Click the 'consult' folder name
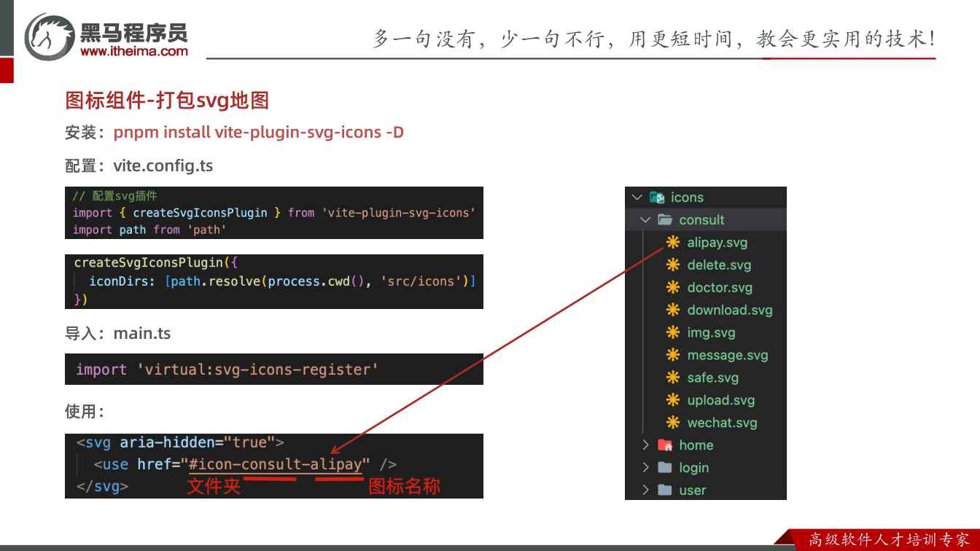This screenshot has height=551, width=980. click(701, 220)
